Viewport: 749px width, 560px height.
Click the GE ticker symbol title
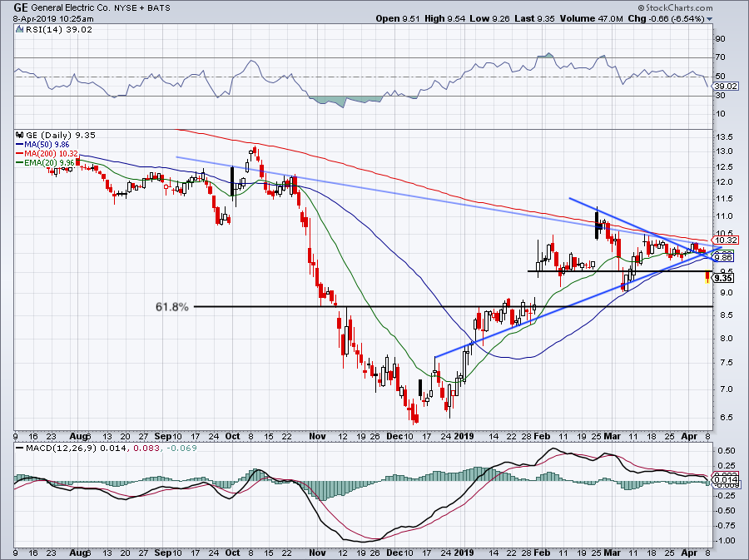coord(20,7)
